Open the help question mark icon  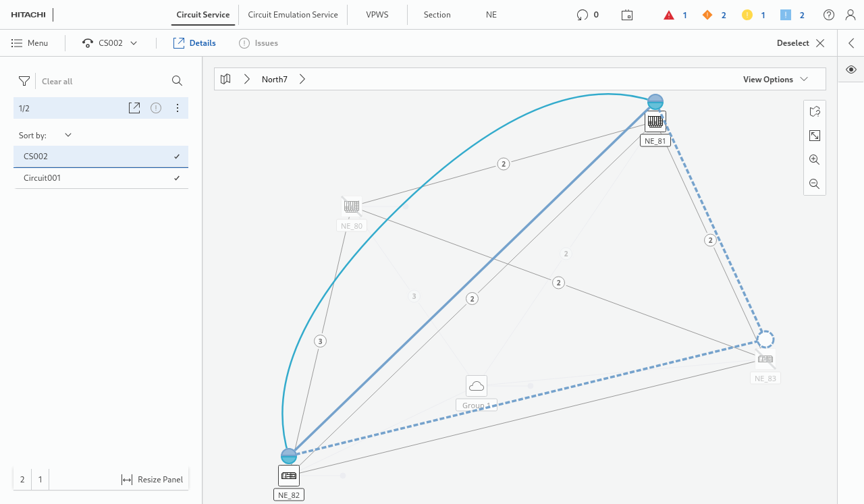coord(829,15)
